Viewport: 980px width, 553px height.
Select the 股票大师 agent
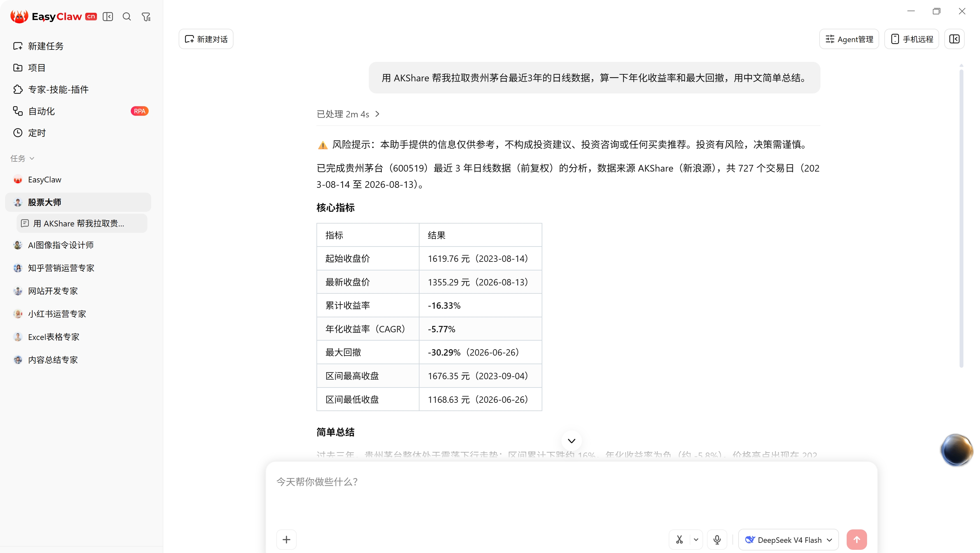coord(78,202)
